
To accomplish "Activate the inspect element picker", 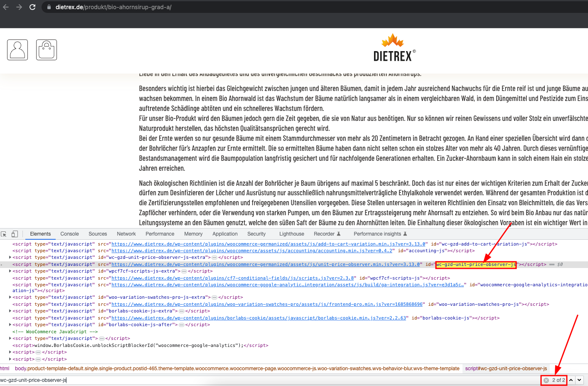I will [x=4, y=234].
